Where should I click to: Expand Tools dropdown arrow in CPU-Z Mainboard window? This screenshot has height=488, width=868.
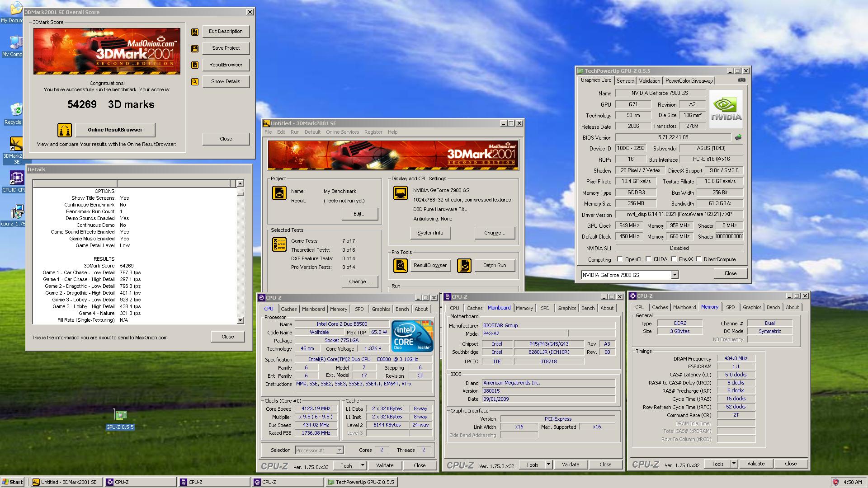click(x=548, y=465)
